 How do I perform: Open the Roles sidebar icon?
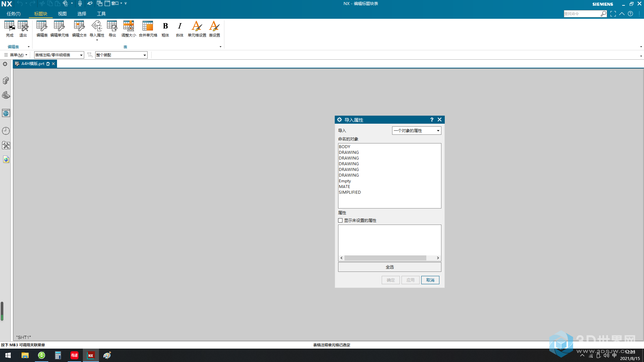(6, 145)
